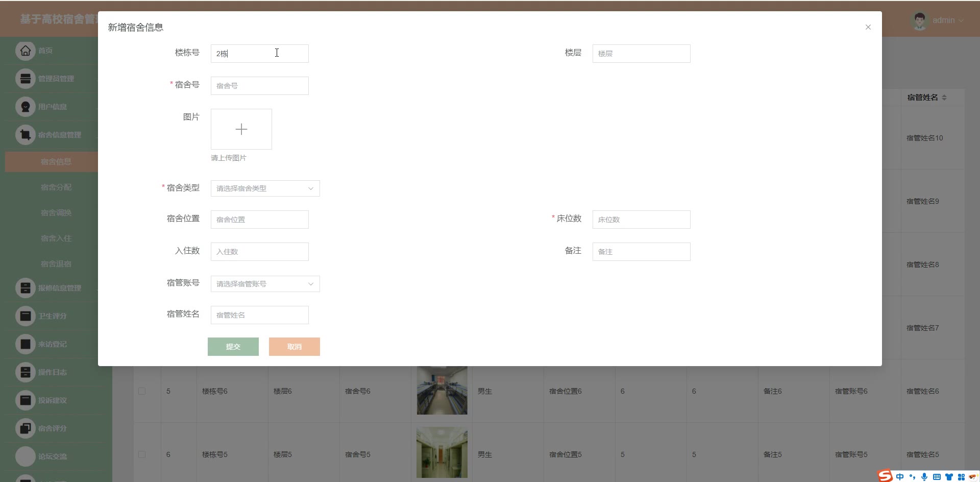Open 宿舍入住 submenu item
This screenshot has height=482, width=980.
pyautogui.click(x=56, y=238)
